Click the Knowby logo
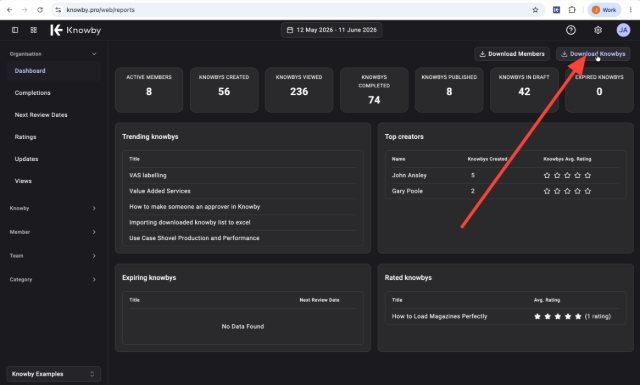Viewport: 640px width, 385px height. pos(76,30)
